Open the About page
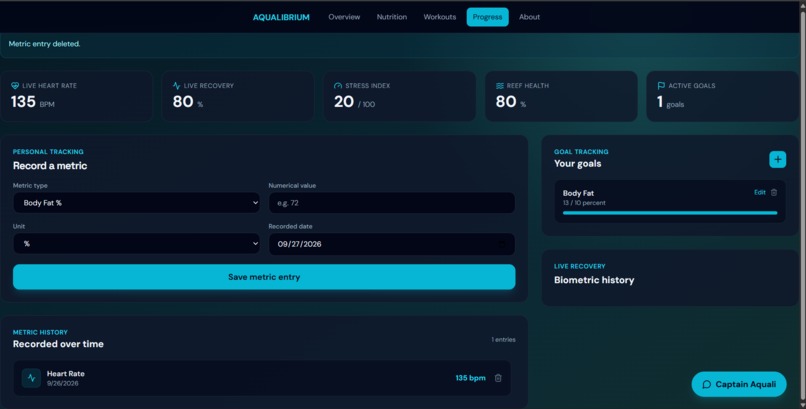This screenshot has width=806, height=409. click(x=529, y=17)
